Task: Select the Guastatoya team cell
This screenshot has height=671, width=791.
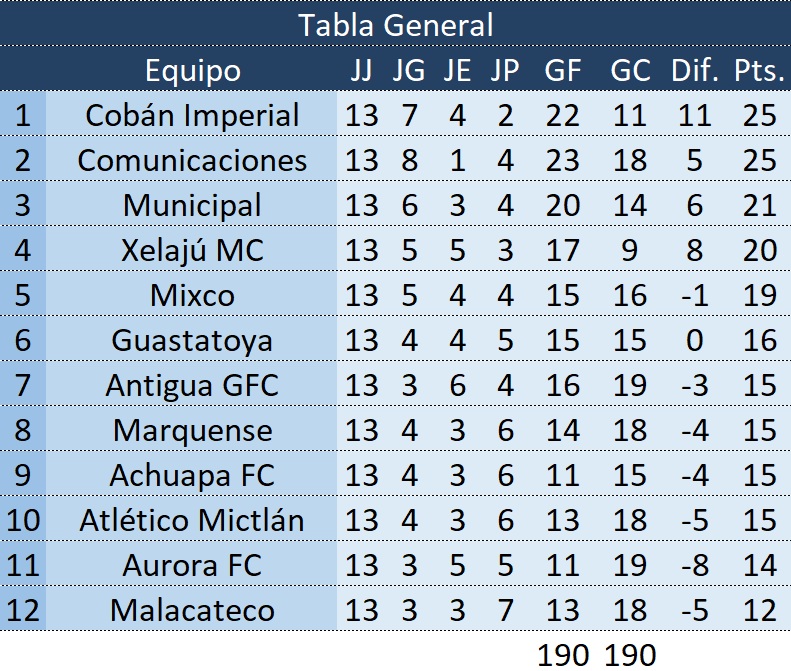Action: (192, 340)
